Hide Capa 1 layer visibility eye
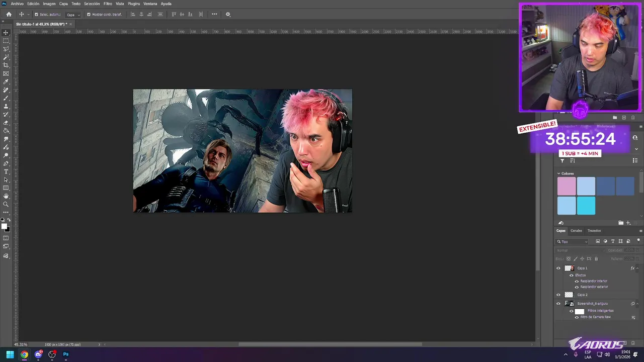 click(x=558, y=268)
